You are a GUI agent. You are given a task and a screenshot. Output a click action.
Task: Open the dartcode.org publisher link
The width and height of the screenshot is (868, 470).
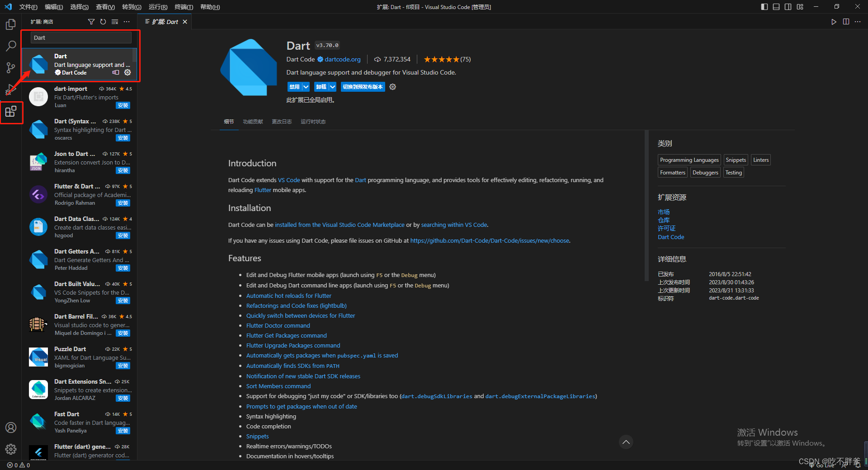(x=343, y=59)
